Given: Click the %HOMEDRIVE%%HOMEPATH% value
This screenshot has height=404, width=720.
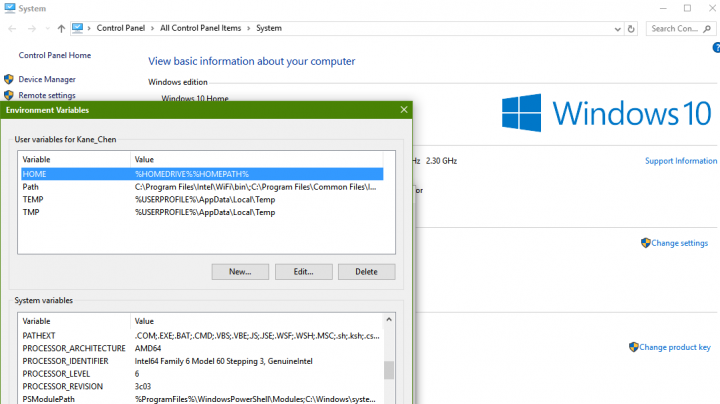Looking at the screenshot, I should point(191,174).
